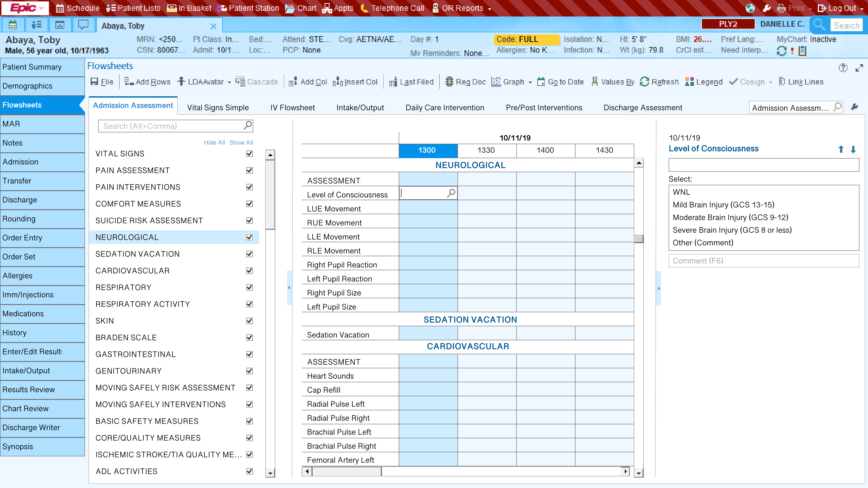Open the help question mark icon
Image resolution: width=868 pixels, height=488 pixels.
click(843, 68)
